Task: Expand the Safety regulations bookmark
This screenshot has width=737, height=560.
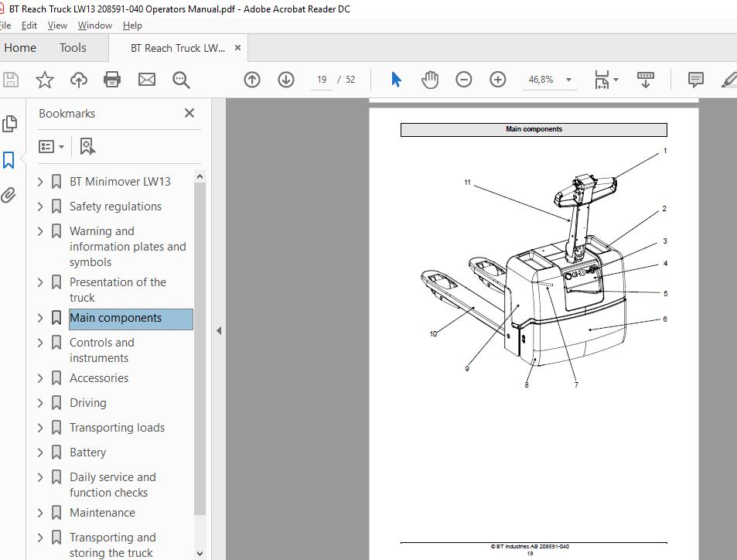Action: pos(40,207)
